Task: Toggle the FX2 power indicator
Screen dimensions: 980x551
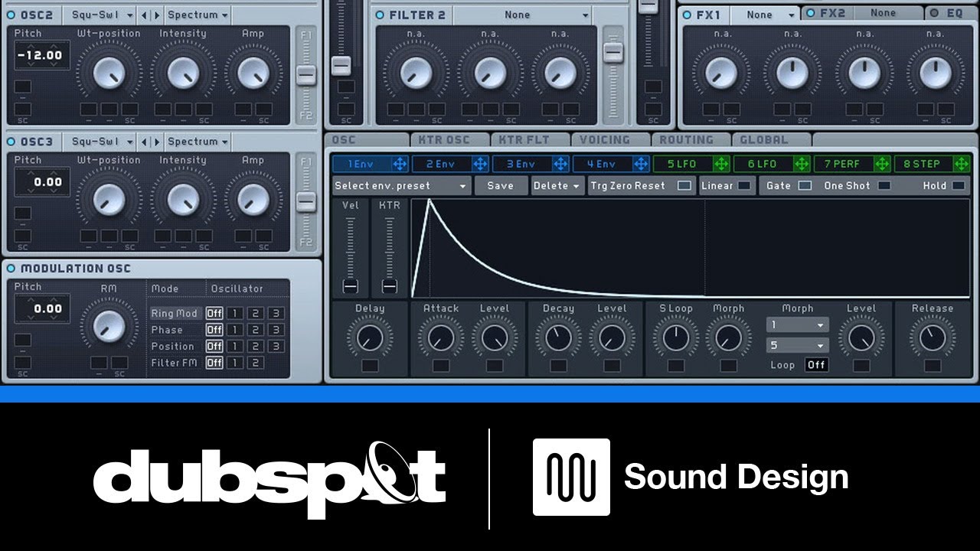Action: [x=810, y=13]
